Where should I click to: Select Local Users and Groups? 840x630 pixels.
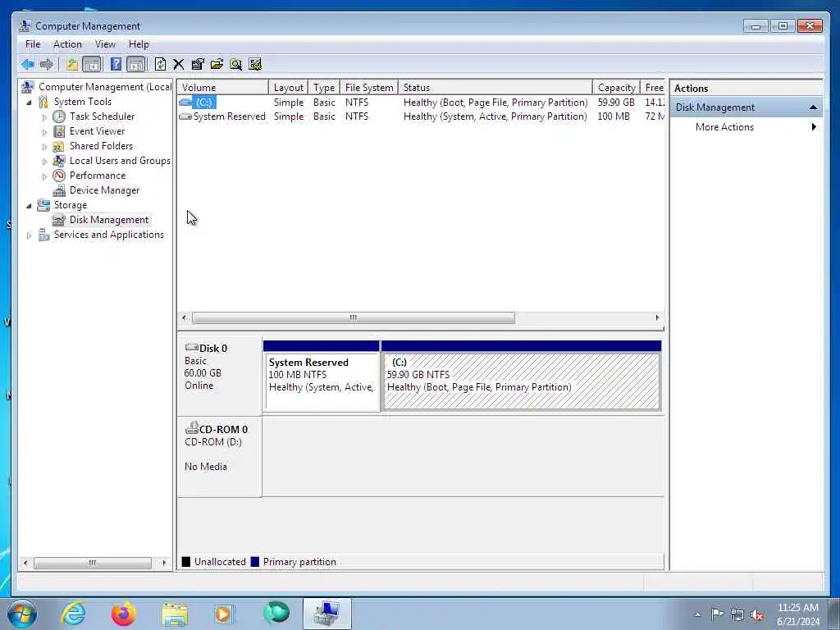120,161
